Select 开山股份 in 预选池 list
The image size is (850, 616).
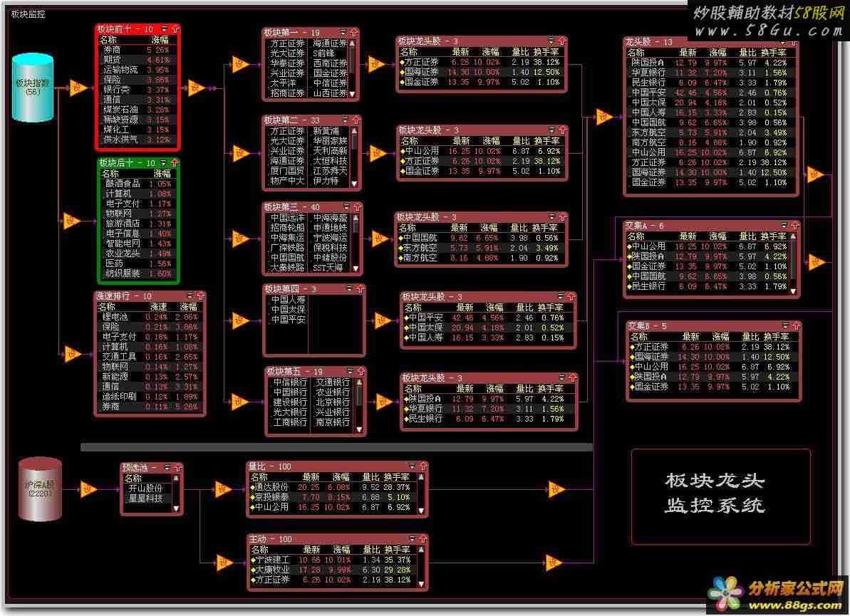[145, 488]
